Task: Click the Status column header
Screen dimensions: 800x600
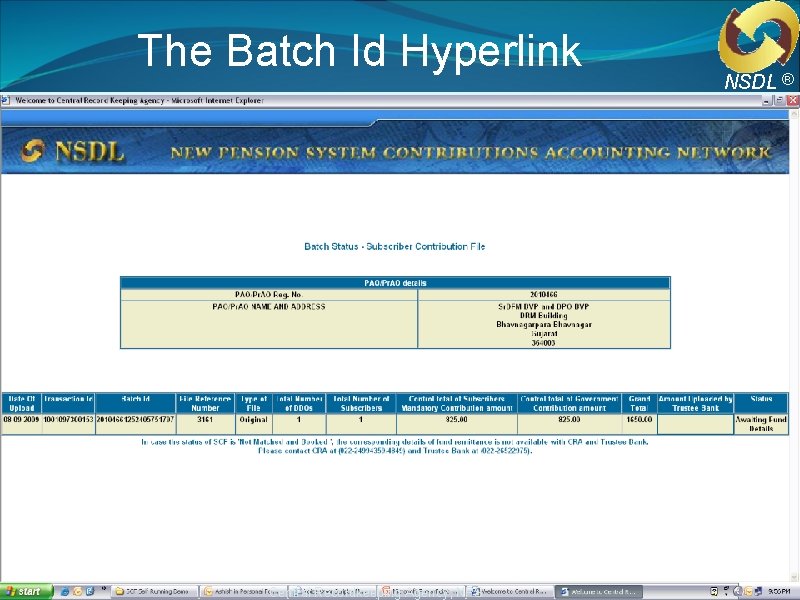Action: click(761, 403)
